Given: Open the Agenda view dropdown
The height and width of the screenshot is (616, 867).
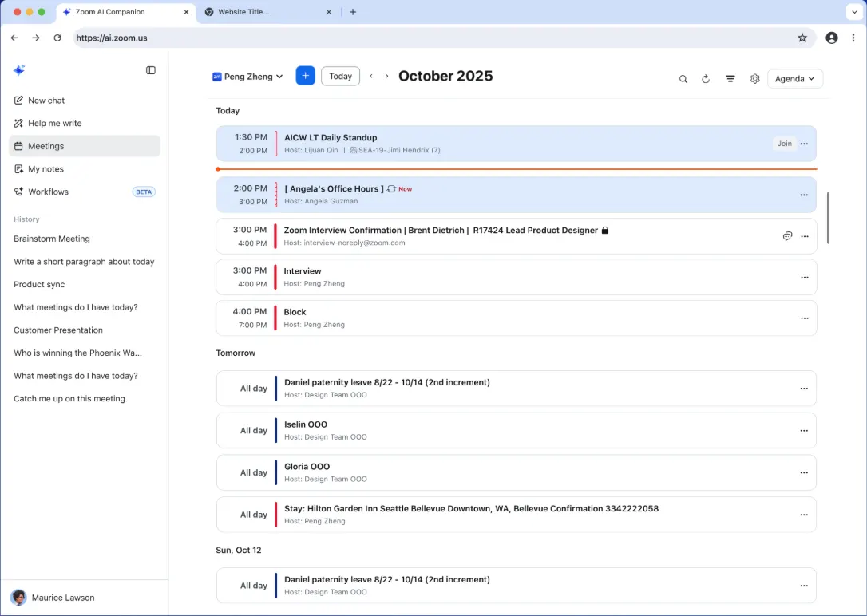Looking at the screenshot, I should point(795,78).
